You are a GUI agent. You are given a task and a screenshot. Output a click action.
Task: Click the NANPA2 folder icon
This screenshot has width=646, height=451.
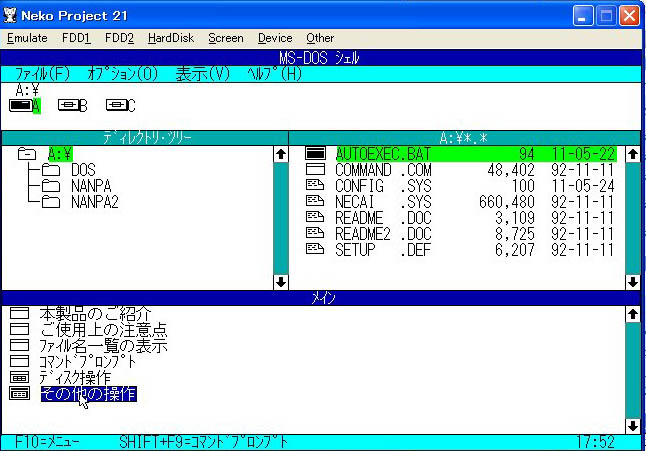[51, 202]
